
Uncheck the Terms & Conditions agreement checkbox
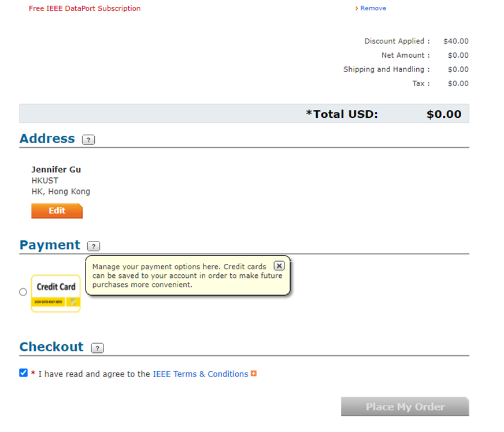(24, 373)
